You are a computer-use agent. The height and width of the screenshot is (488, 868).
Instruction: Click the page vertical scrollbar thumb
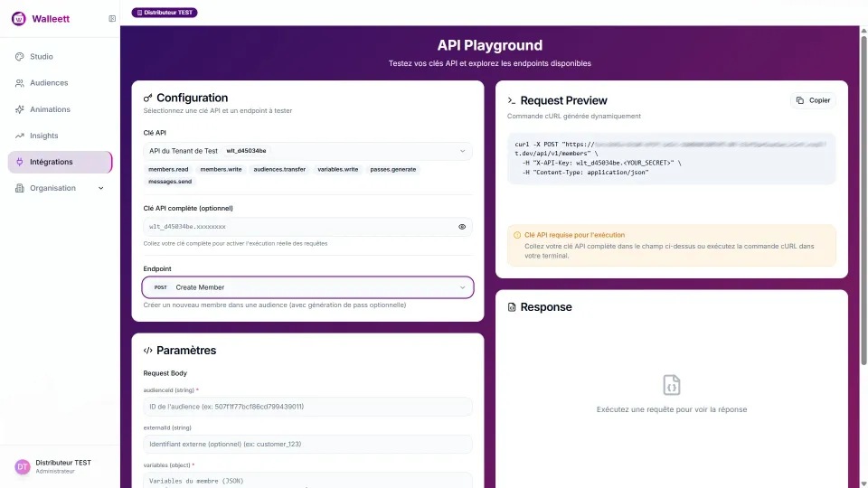[x=863, y=200]
